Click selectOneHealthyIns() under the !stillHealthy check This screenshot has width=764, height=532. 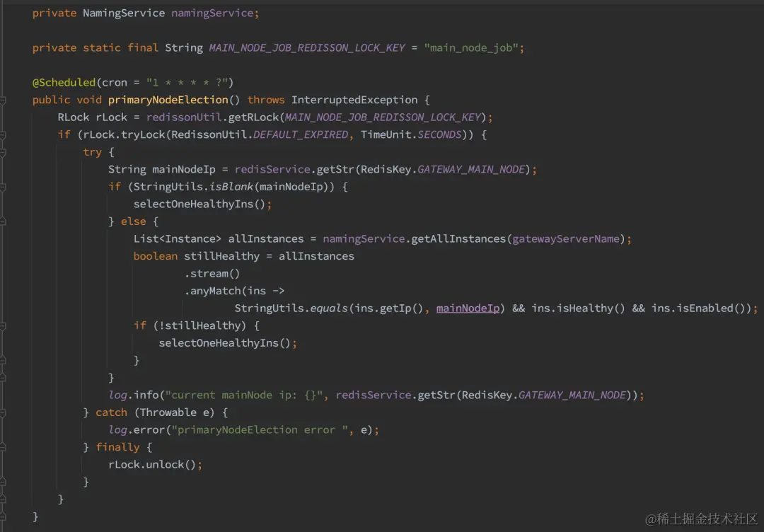tap(225, 343)
